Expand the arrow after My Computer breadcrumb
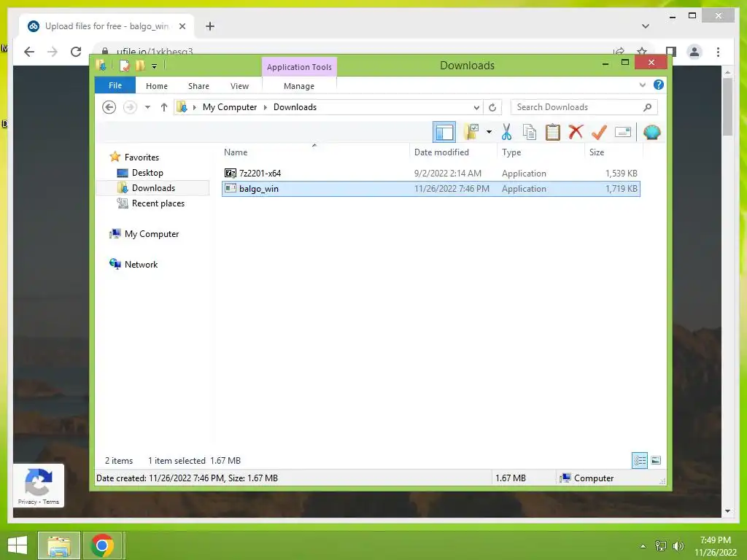The width and height of the screenshot is (747, 560). tap(266, 107)
